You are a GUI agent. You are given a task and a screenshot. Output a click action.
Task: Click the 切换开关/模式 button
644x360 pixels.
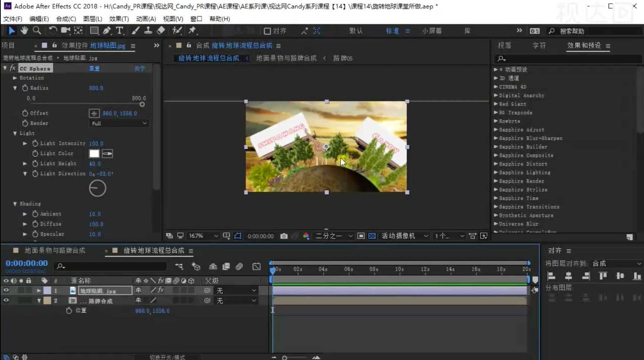[x=167, y=357]
